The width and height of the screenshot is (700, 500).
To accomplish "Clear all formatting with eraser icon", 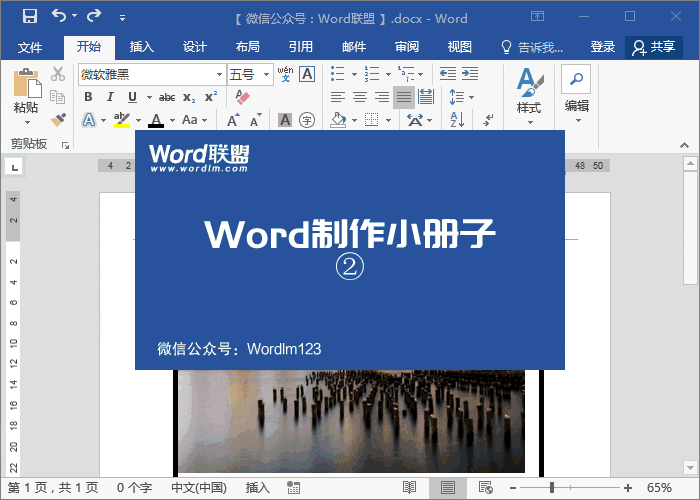I will [242, 97].
